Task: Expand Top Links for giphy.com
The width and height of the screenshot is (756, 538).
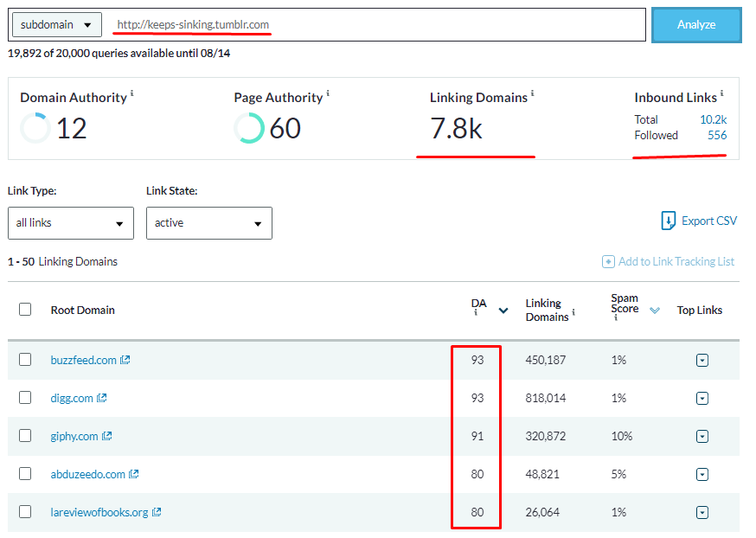Action: pyautogui.click(x=702, y=436)
